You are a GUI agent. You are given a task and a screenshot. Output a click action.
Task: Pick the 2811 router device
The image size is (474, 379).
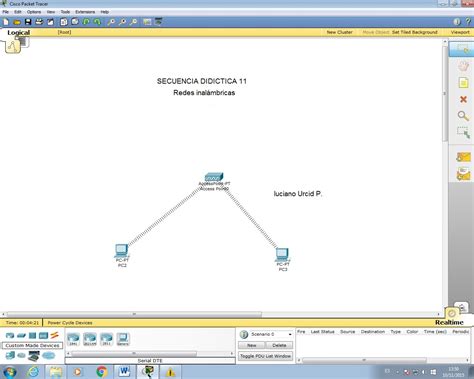point(106,339)
